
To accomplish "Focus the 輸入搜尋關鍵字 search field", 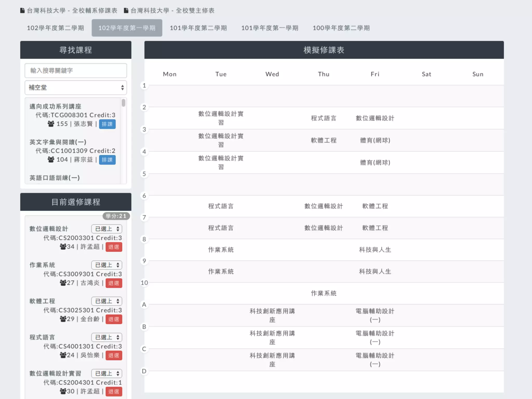I will pos(76,70).
